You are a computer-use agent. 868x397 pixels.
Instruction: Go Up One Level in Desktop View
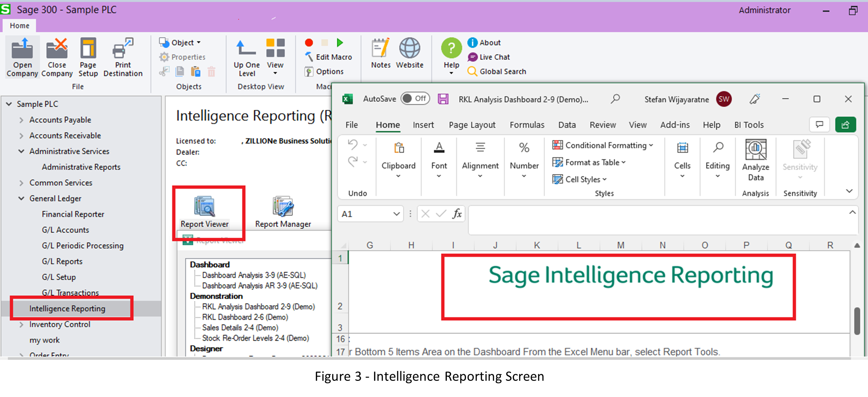click(x=247, y=58)
